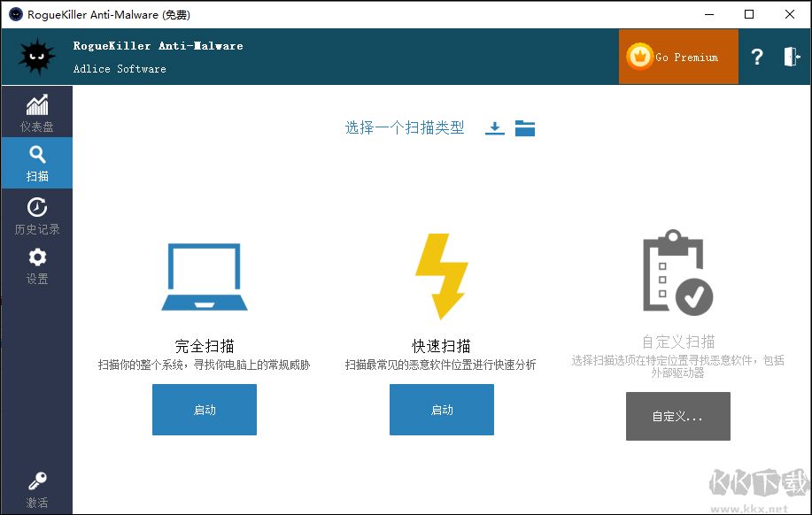Click the download arrow icon beside scan type
The height and width of the screenshot is (515, 812).
[x=495, y=127]
